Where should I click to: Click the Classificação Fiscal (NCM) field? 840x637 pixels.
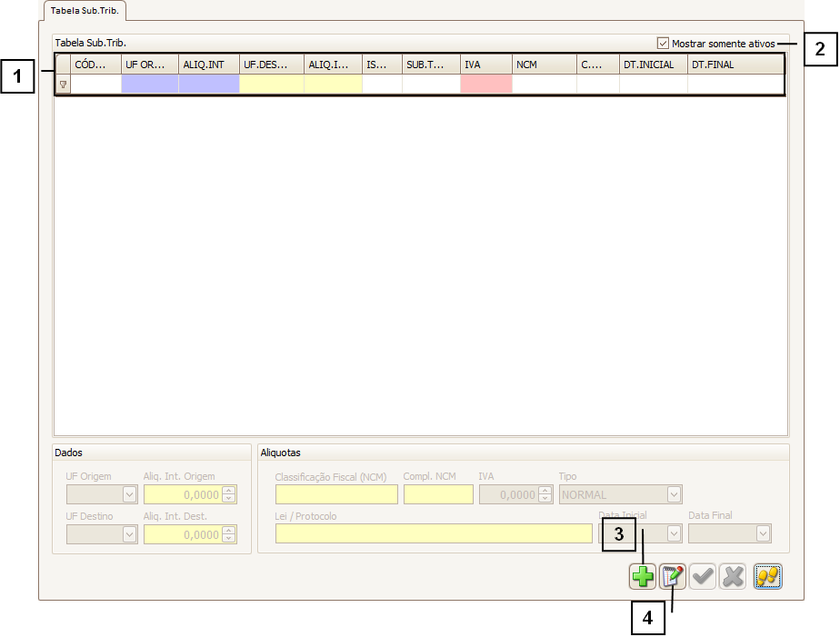click(336, 495)
